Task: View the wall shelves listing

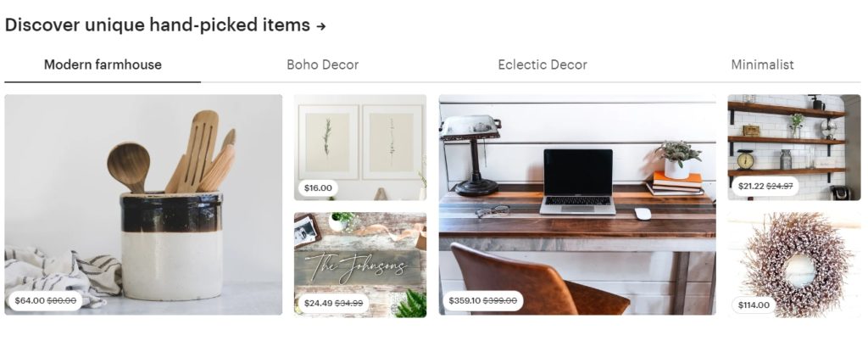Action: click(793, 148)
